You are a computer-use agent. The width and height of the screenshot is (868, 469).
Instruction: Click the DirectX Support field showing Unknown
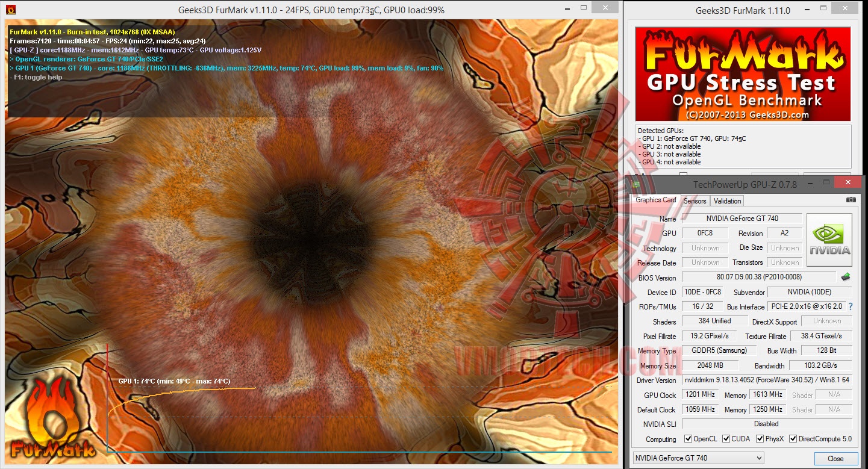pos(826,321)
